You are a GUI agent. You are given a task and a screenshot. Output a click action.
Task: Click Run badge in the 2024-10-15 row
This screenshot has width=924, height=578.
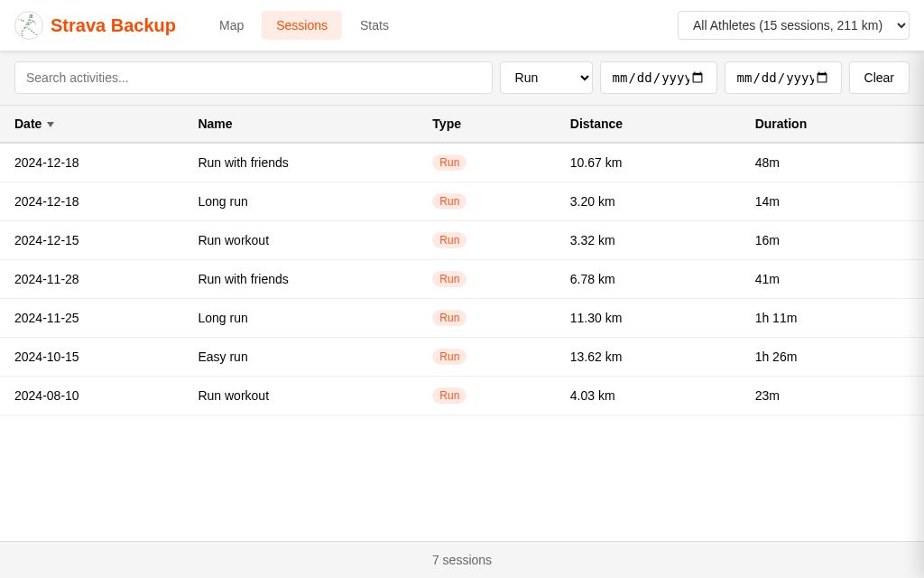[449, 357]
